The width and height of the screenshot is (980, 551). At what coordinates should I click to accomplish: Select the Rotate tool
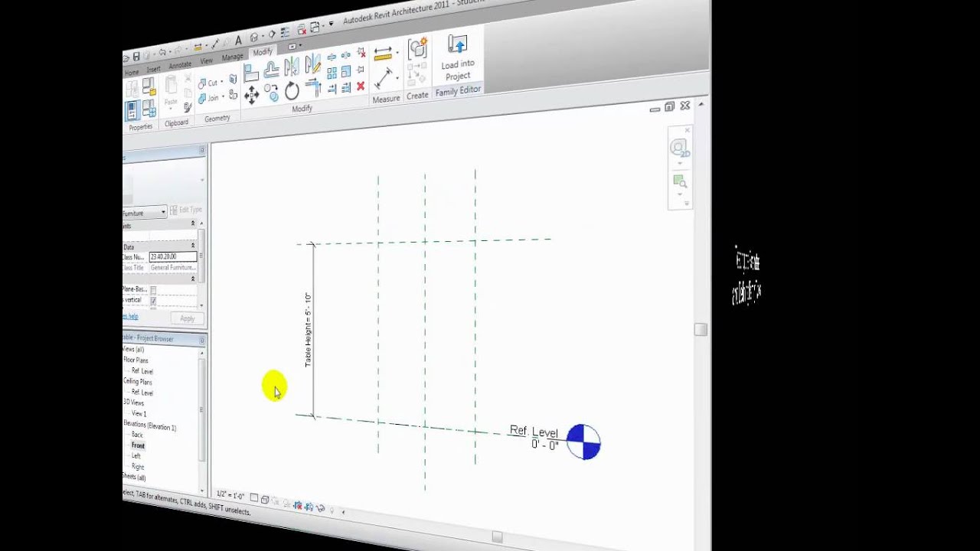[292, 91]
